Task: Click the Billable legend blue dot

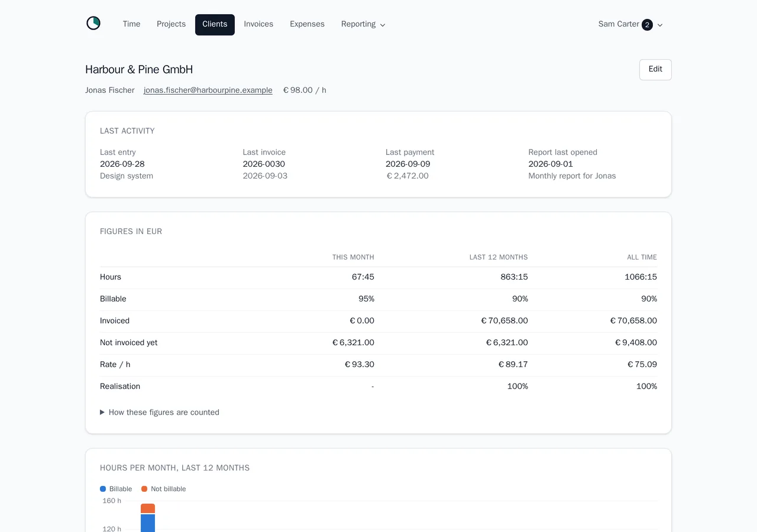Action: tap(103, 489)
